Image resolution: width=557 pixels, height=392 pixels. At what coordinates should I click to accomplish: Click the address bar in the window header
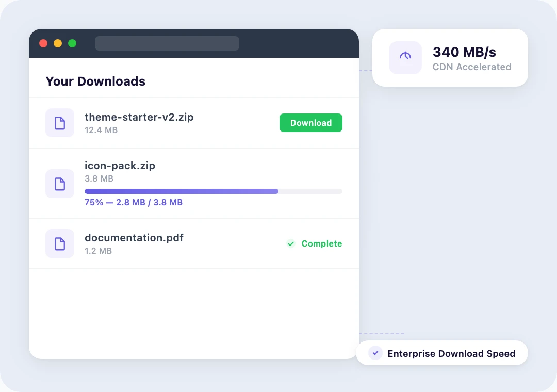tap(167, 43)
